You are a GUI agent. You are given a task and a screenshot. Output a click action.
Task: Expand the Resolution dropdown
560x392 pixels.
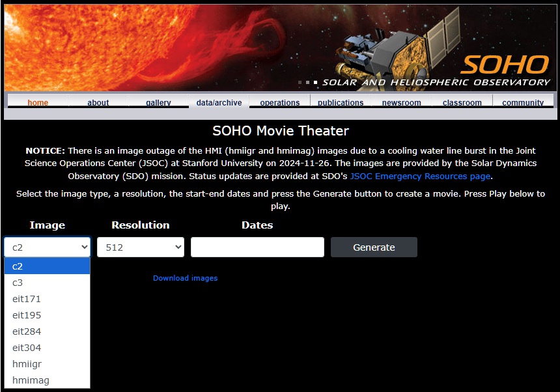(x=140, y=247)
